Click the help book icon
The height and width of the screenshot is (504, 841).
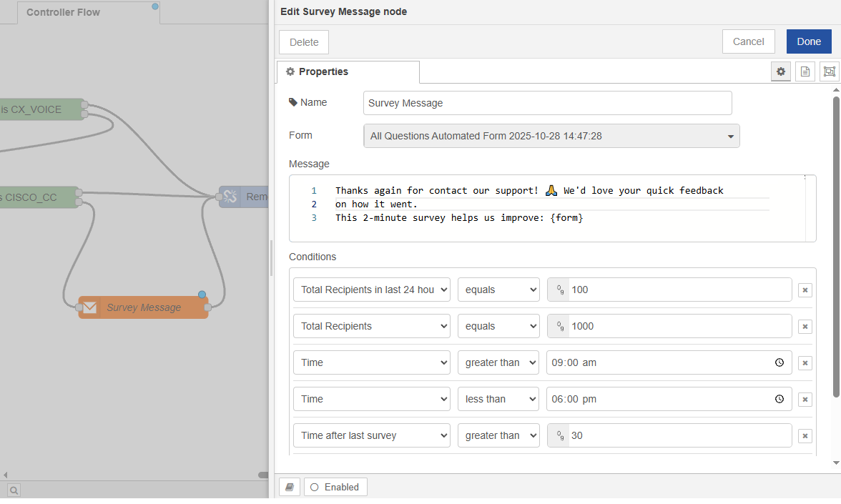coord(289,487)
